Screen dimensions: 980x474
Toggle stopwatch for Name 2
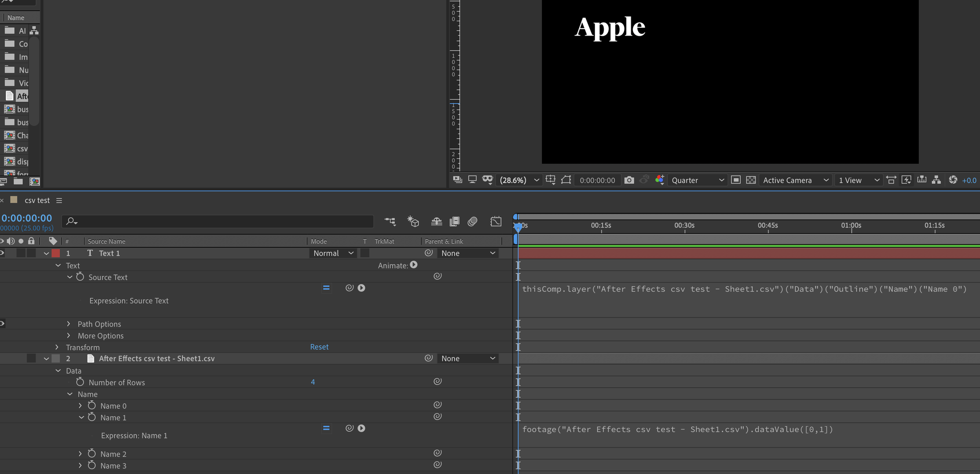[92, 453]
